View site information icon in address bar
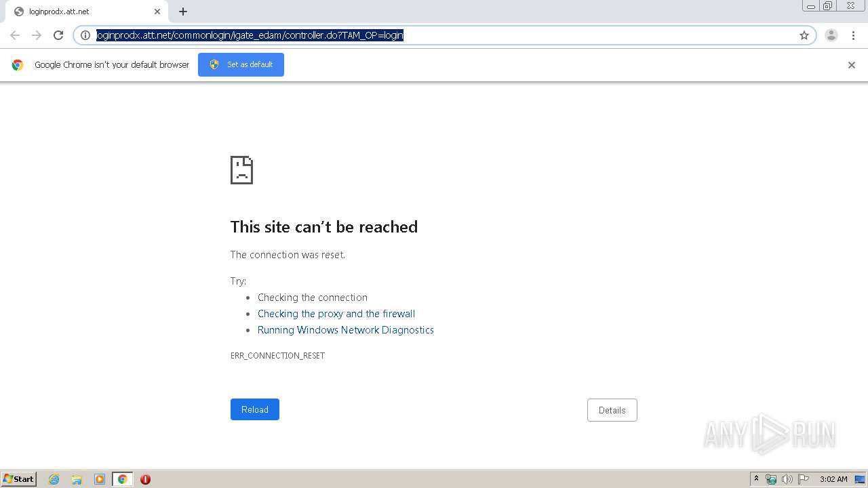 tap(85, 35)
